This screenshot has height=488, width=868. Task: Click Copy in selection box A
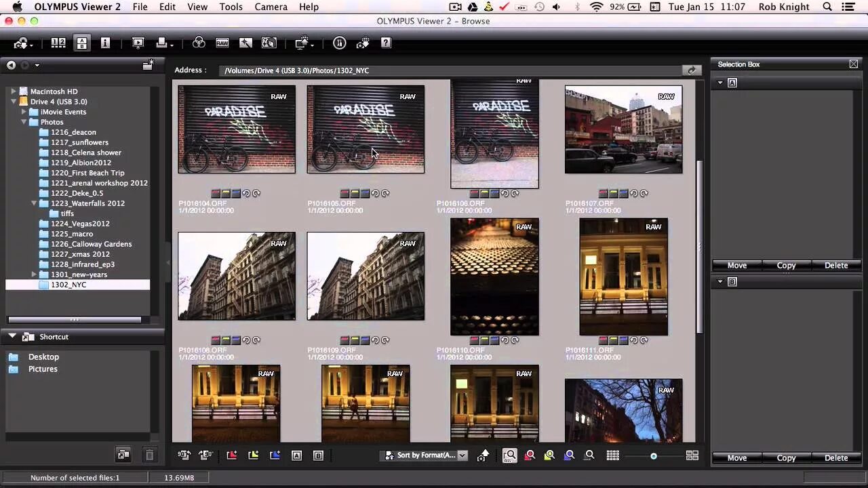786,266
